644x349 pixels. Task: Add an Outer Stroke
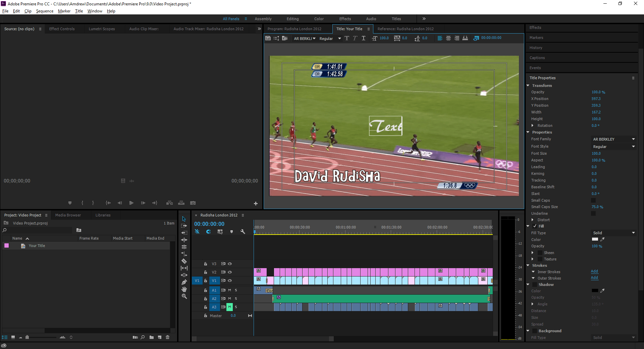pyautogui.click(x=594, y=278)
